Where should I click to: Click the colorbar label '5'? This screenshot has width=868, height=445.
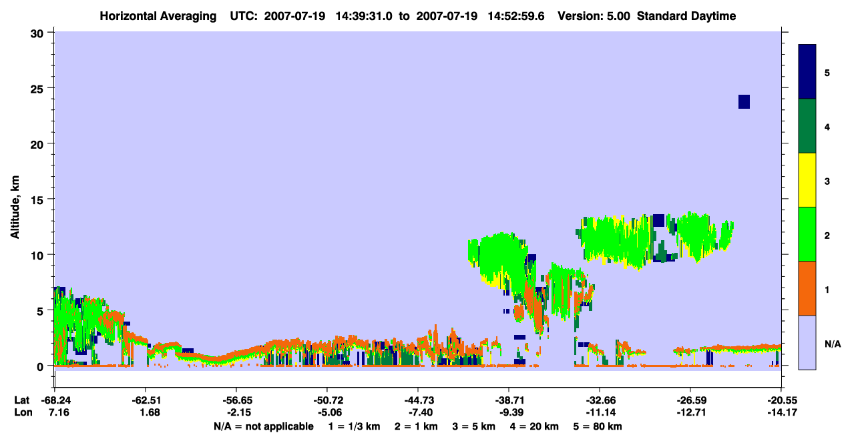pos(827,72)
